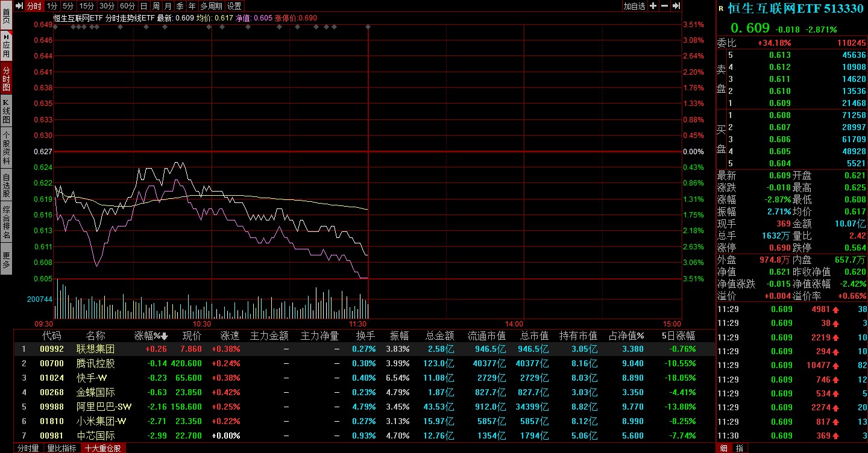This screenshot has width=868, height=453.
Task: Open the 设置 settings menu
Action: 234,6
